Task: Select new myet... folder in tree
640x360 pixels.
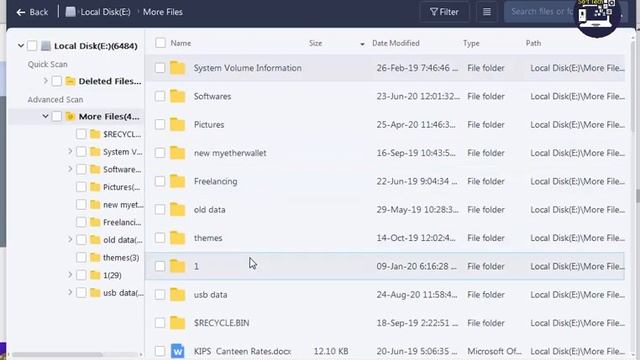Action: (x=123, y=204)
